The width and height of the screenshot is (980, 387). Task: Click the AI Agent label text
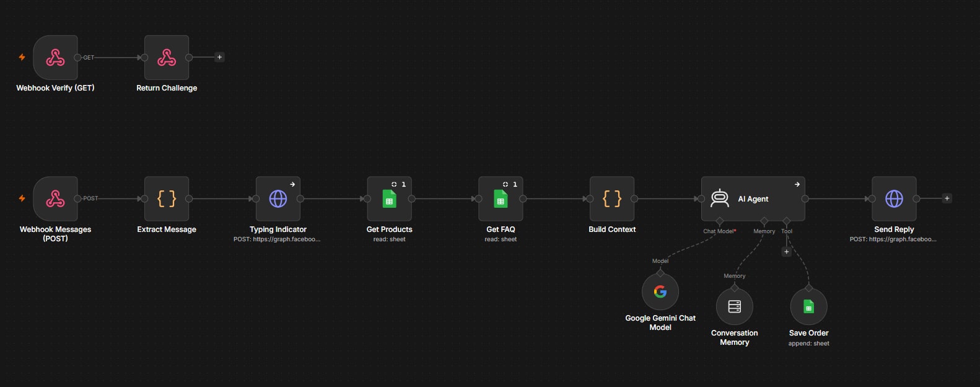coord(753,199)
